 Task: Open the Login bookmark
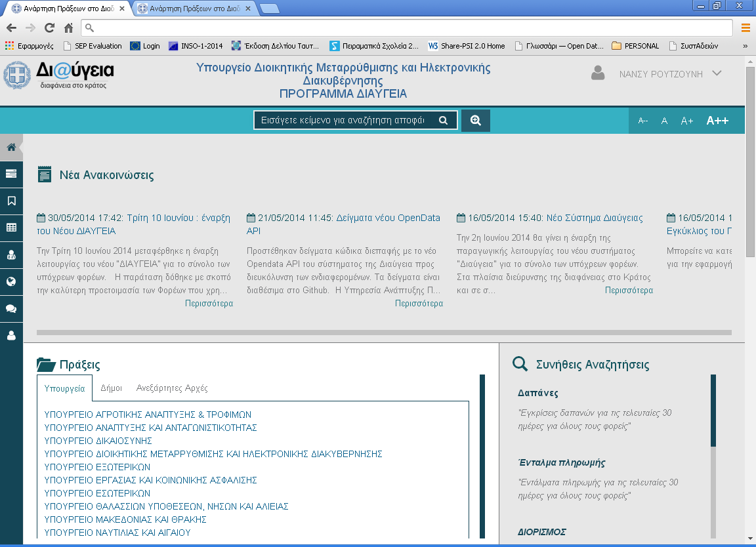[145, 46]
